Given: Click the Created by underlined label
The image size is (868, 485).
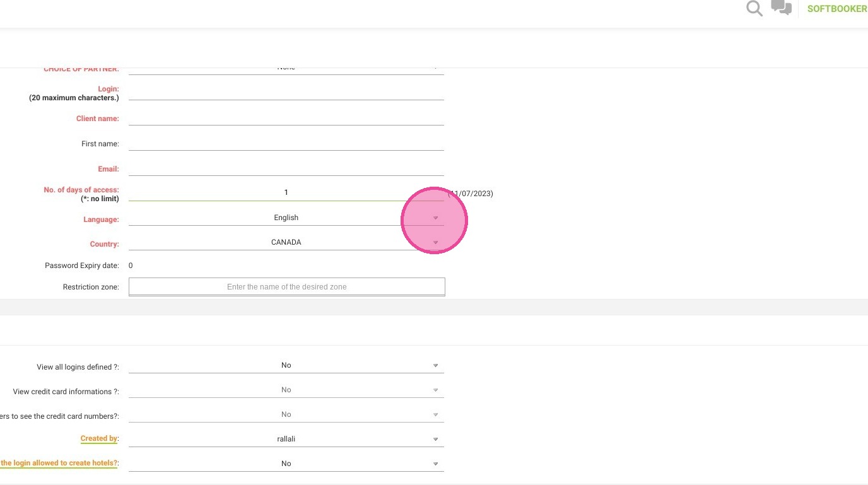Looking at the screenshot, I should (x=99, y=438).
